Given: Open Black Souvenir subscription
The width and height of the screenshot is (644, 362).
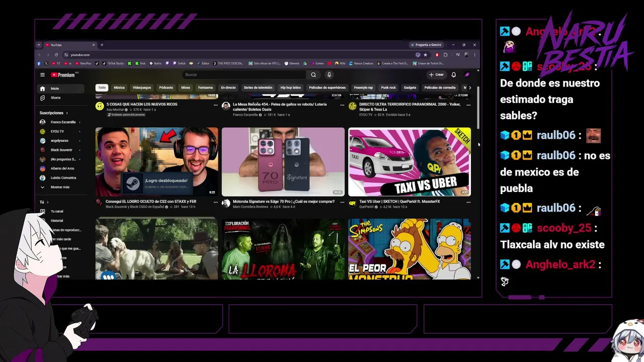Looking at the screenshot, I should coord(60,150).
